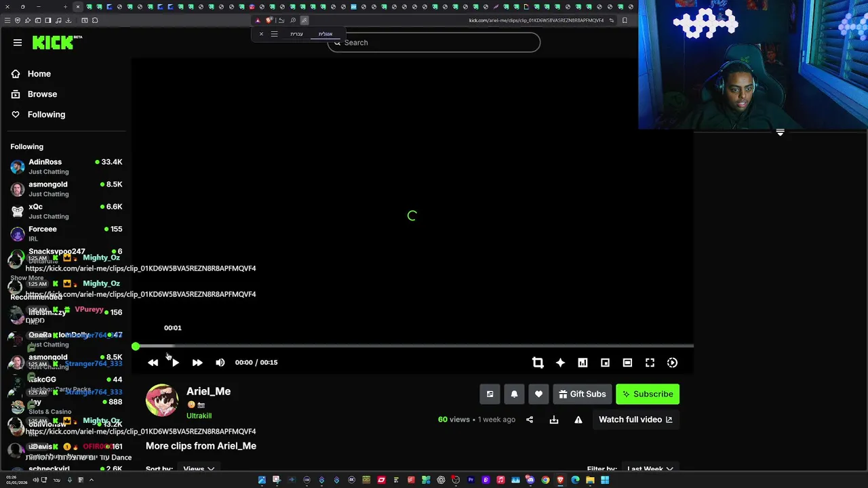Image resolution: width=868 pixels, height=488 pixels.
Task: Download the clip
Action: coord(554,420)
